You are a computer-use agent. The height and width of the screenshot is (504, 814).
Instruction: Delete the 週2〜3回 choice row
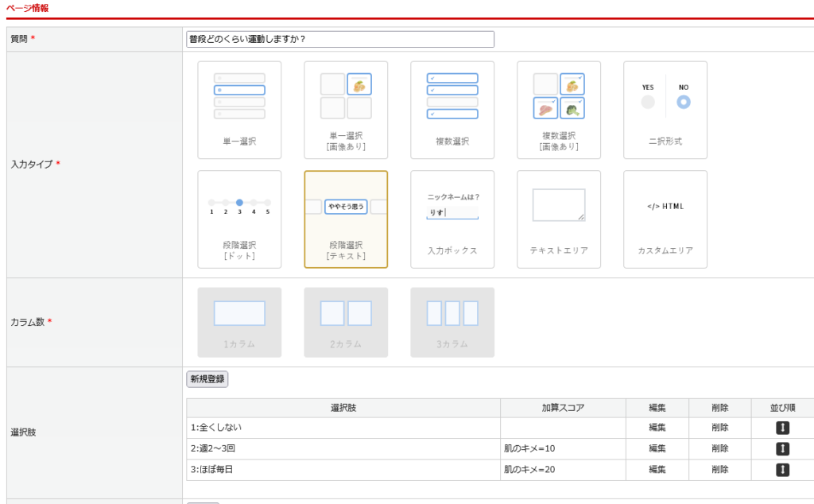tap(719, 448)
